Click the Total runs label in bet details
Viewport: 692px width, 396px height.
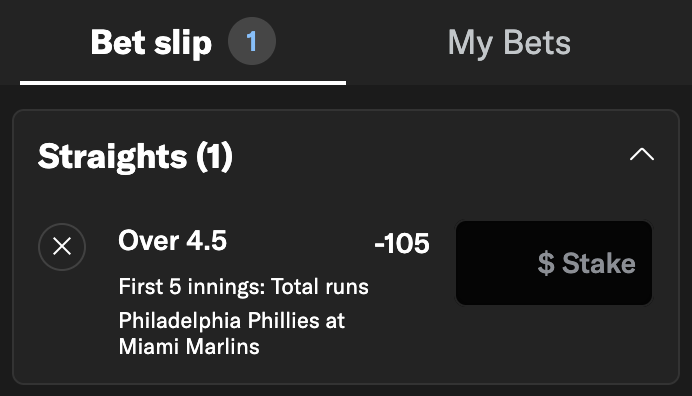point(320,287)
